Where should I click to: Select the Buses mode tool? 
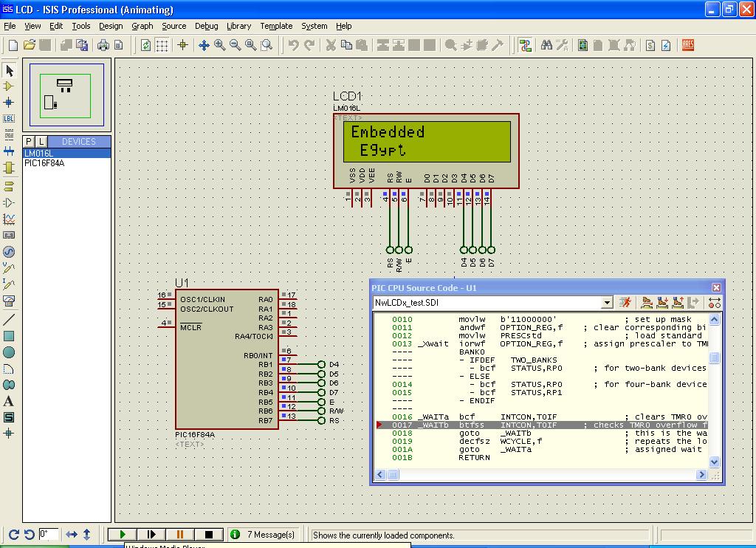[x=9, y=151]
